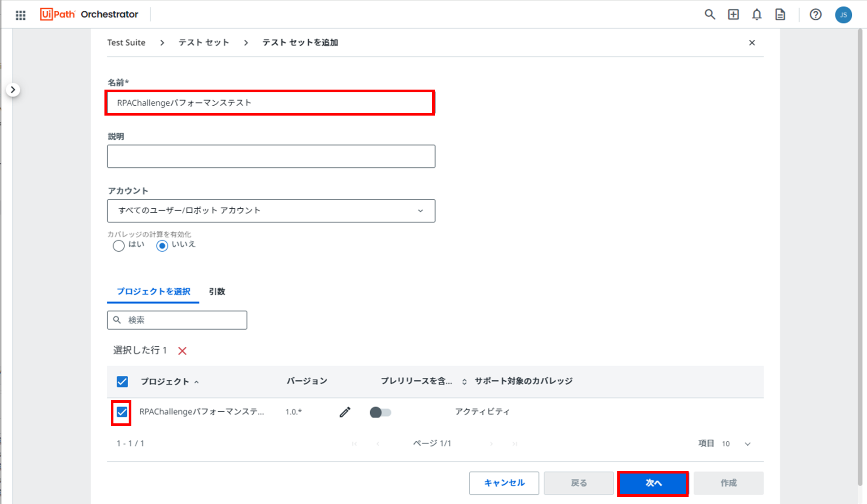Open the help question mark icon
Viewport: 867px width, 504px height.
pyautogui.click(x=815, y=14)
